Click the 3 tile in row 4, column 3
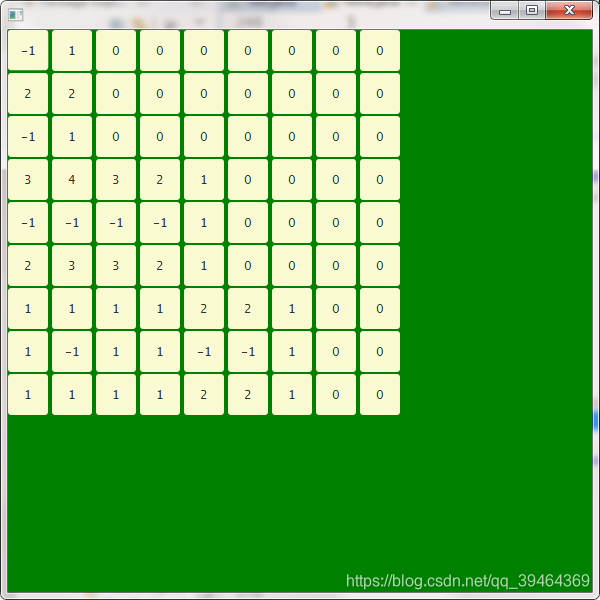 point(116,179)
